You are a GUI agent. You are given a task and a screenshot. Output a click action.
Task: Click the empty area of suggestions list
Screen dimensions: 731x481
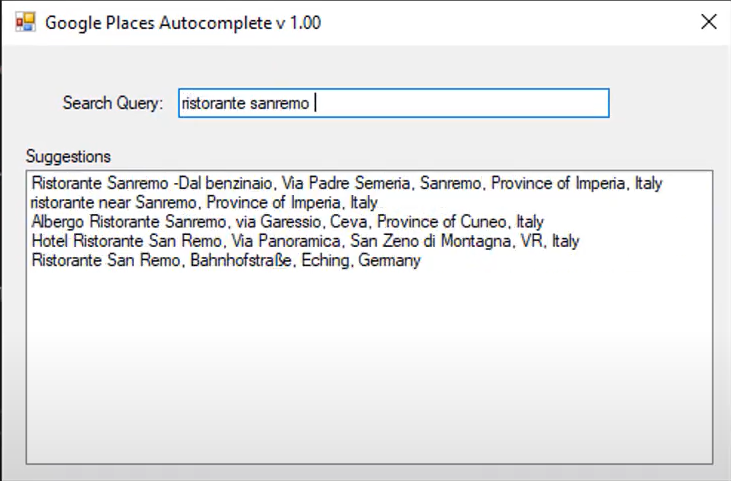[x=369, y=366]
